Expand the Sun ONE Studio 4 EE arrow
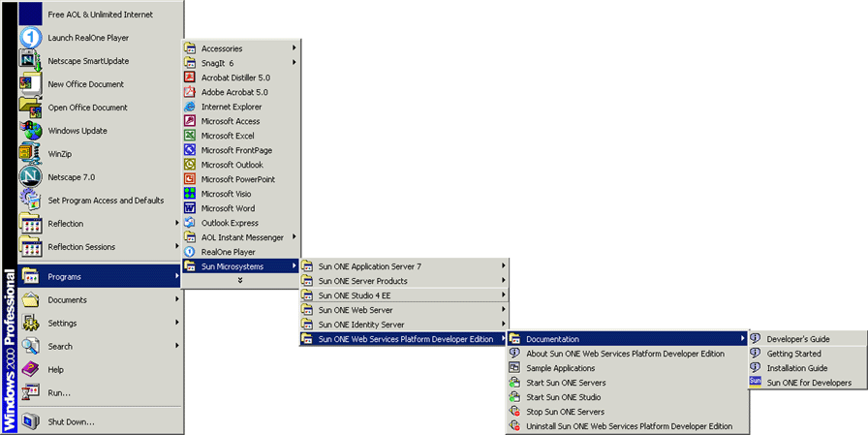The width and height of the screenshot is (868, 435). (503, 295)
